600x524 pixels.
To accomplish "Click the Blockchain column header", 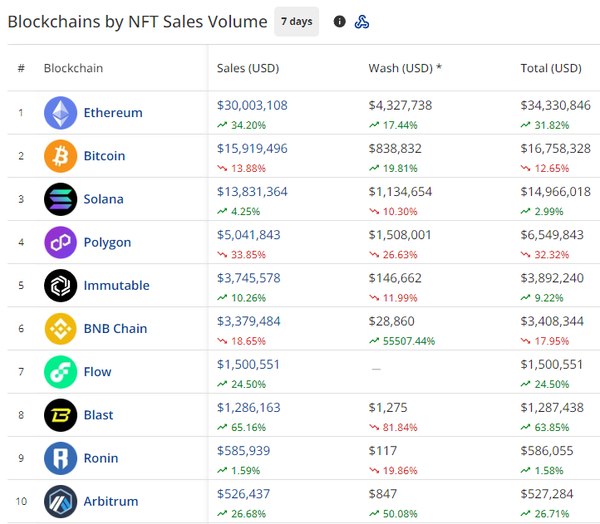I will (x=73, y=68).
